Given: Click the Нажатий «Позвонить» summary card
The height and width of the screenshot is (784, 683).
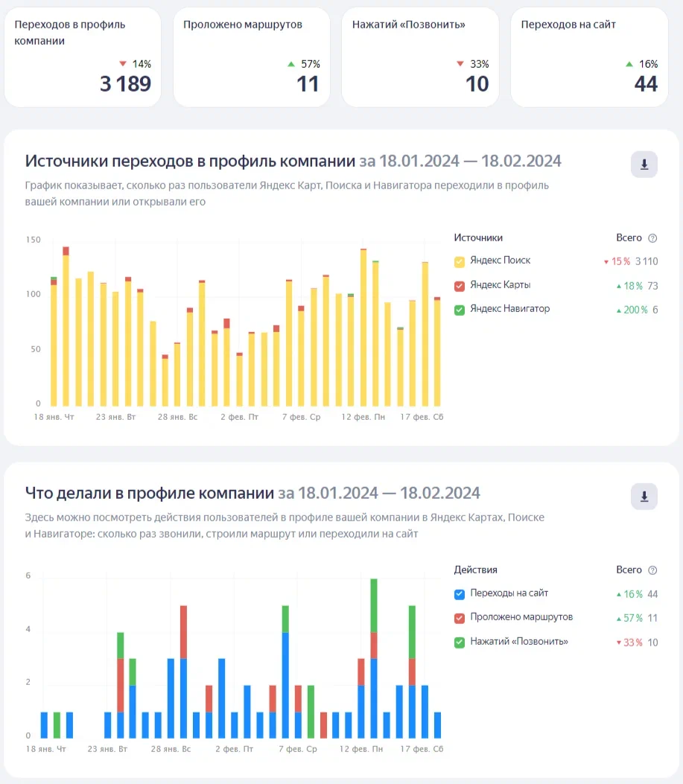Looking at the screenshot, I should 420,57.
